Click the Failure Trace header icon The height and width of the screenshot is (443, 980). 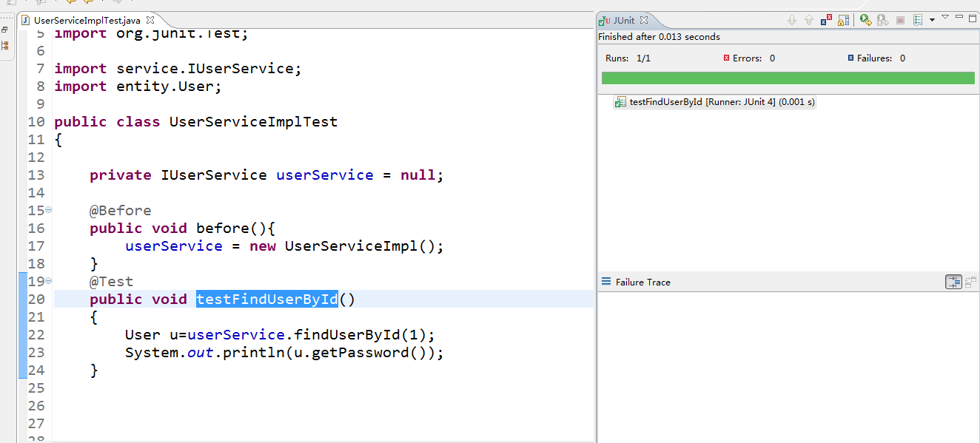(606, 282)
